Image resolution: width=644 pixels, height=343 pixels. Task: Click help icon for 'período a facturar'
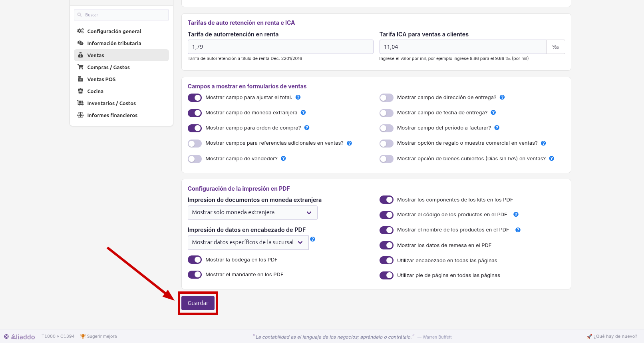point(497,128)
